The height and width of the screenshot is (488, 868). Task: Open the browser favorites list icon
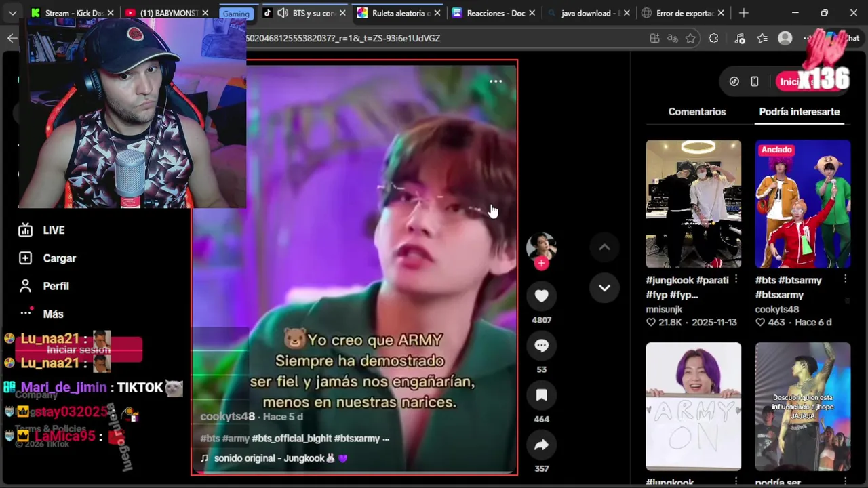point(762,39)
